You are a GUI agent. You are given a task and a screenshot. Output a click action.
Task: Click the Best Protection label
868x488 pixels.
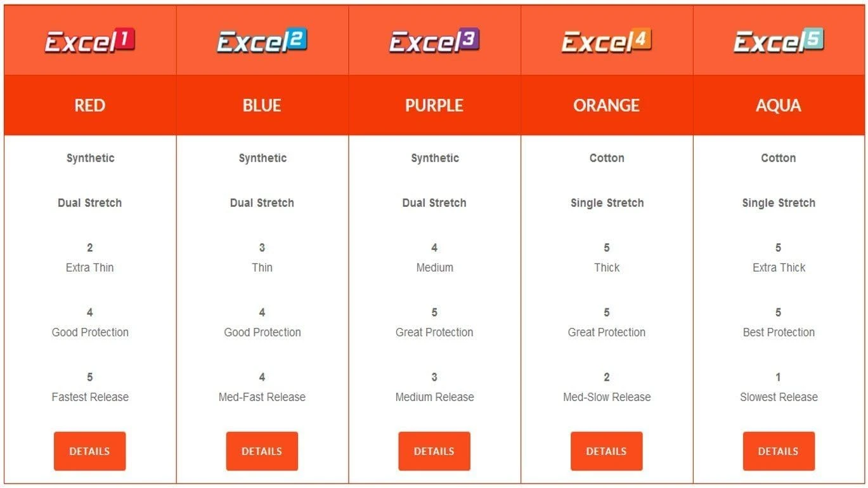[x=779, y=333]
